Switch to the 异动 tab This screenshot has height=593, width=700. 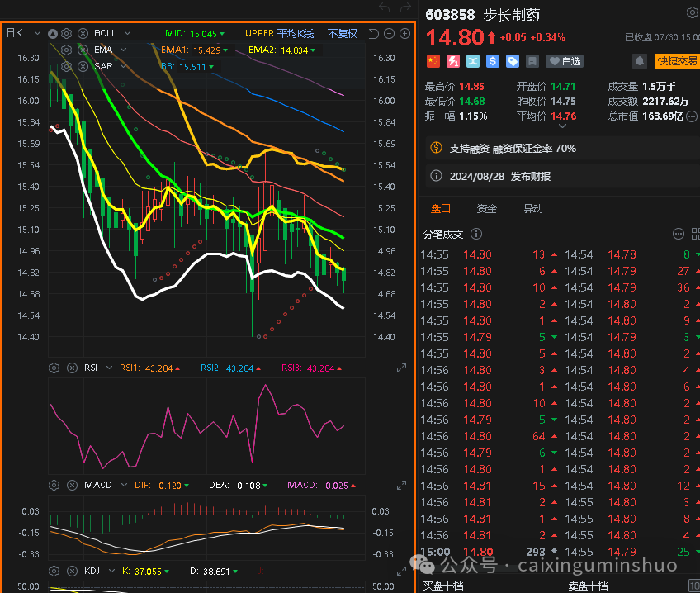pos(533,209)
